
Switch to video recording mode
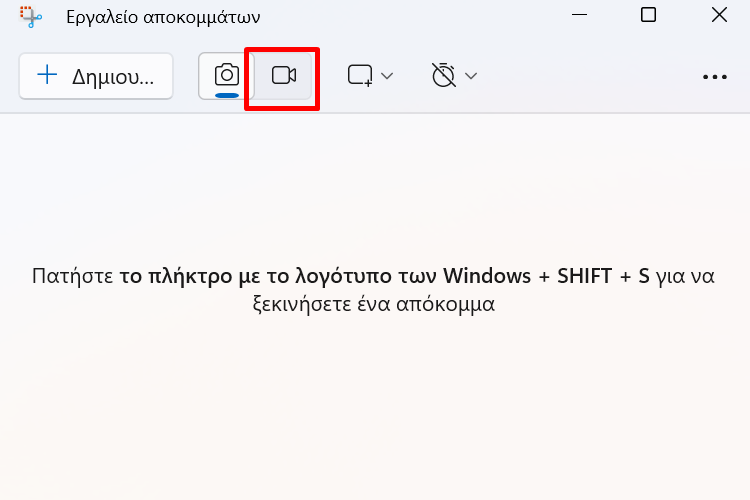(284, 76)
